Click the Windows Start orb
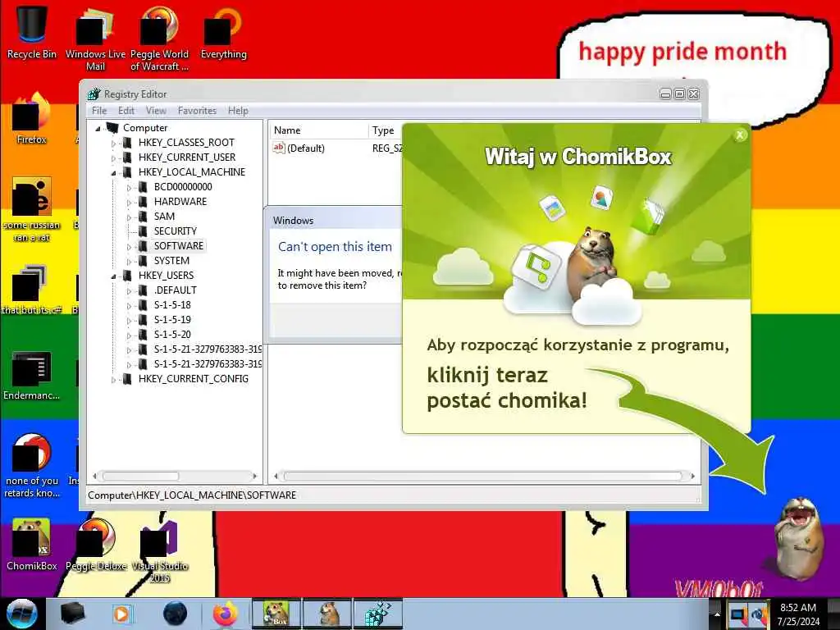 (x=21, y=614)
